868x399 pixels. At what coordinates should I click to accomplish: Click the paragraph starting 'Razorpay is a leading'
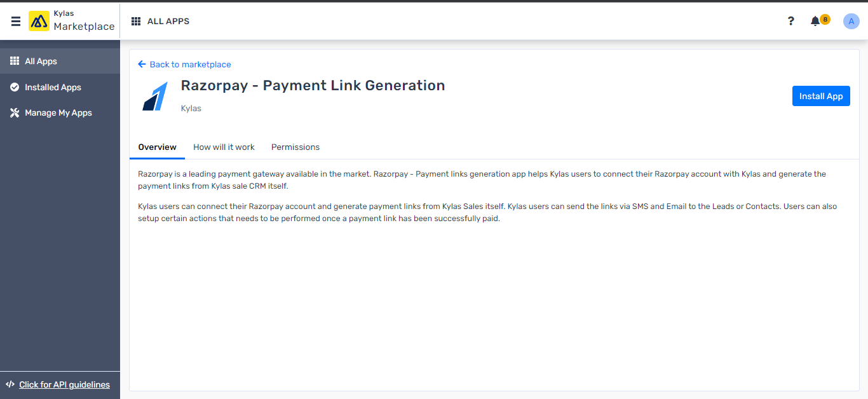click(x=482, y=180)
